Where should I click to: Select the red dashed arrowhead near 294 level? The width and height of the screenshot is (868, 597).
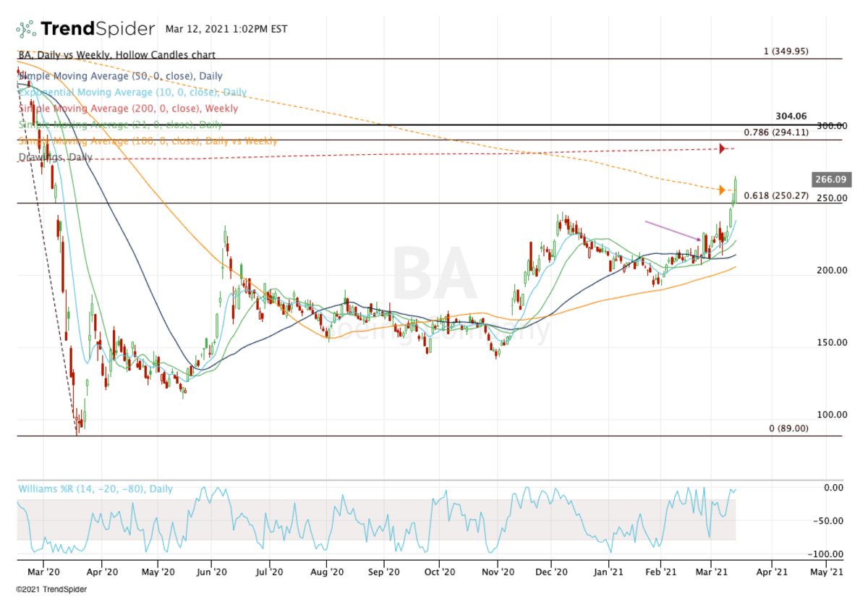pyautogui.click(x=723, y=148)
